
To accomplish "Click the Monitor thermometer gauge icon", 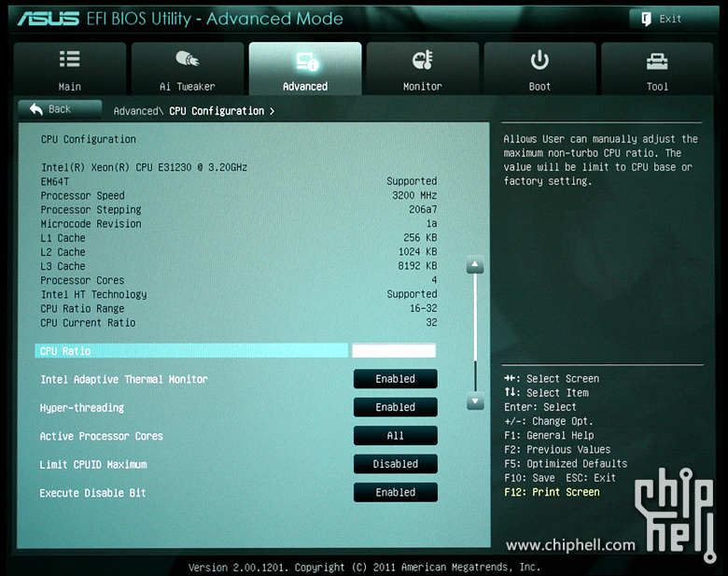I will click(x=423, y=60).
